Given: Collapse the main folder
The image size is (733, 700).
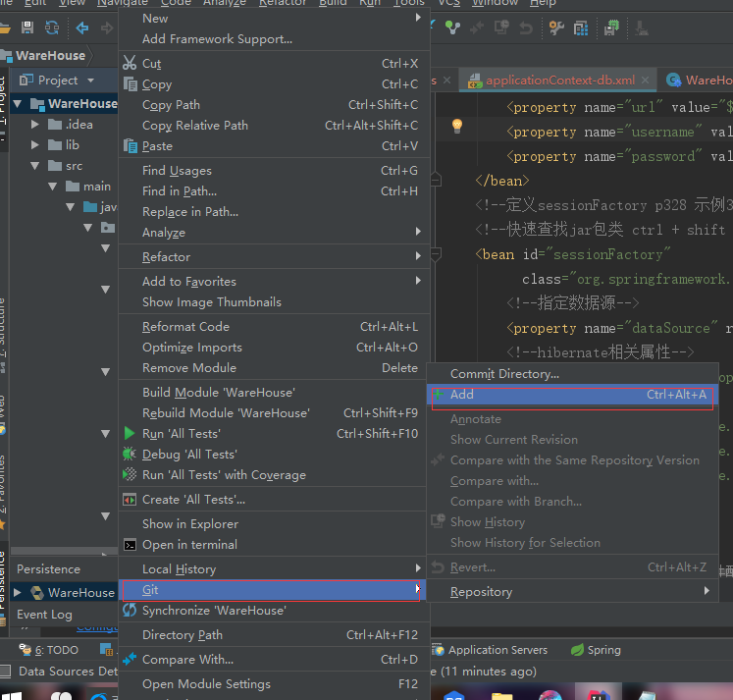Looking at the screenshot, I should click(x=52, y=187).
